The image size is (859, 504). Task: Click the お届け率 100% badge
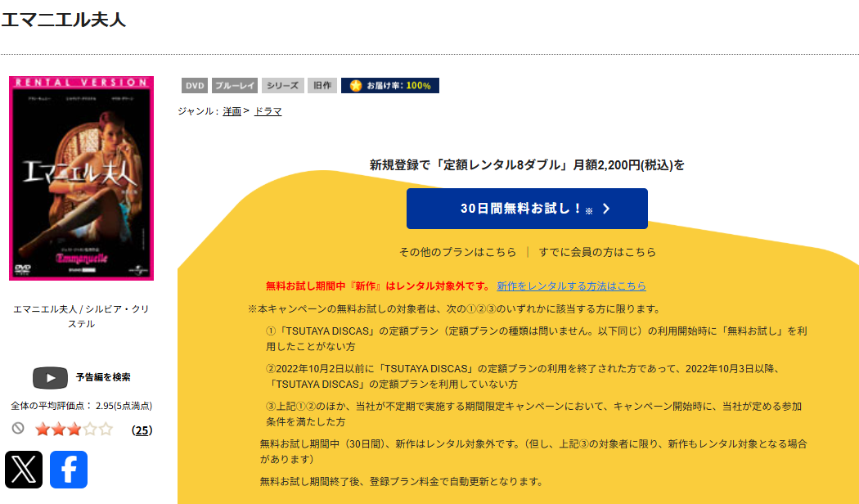tap(390, 85)
